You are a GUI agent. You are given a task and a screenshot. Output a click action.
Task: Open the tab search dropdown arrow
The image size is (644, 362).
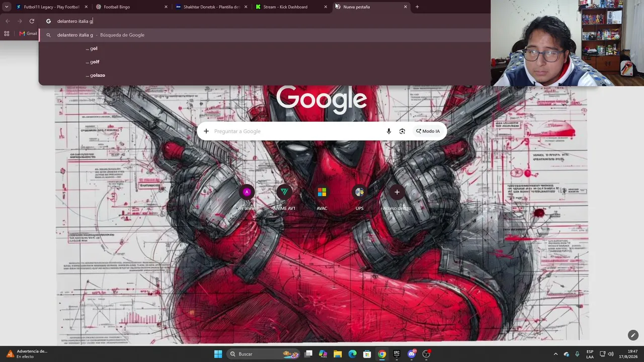7,7
